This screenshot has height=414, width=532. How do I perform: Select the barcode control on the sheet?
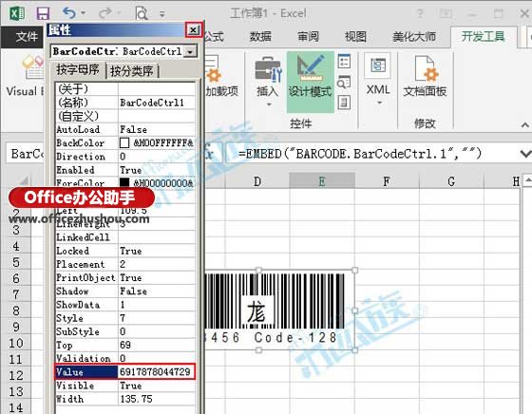point(279,310)
